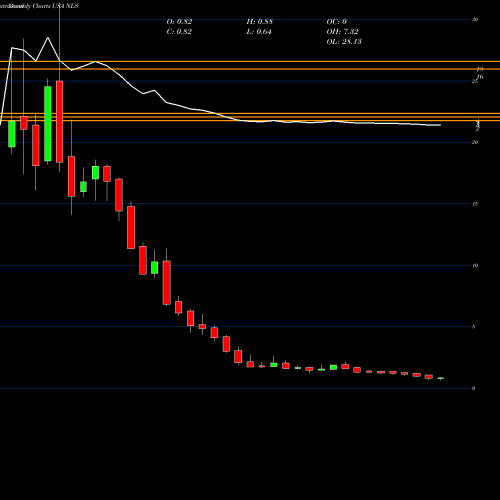Click the 'OL: 28.13' reading

[x=344, y=42]
